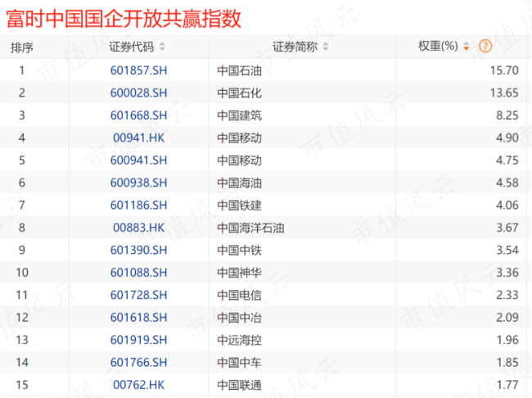The width and height of the screenshot is (532, 398).
Task: Select the name 中国中铁
Action: tap(240, 251)
